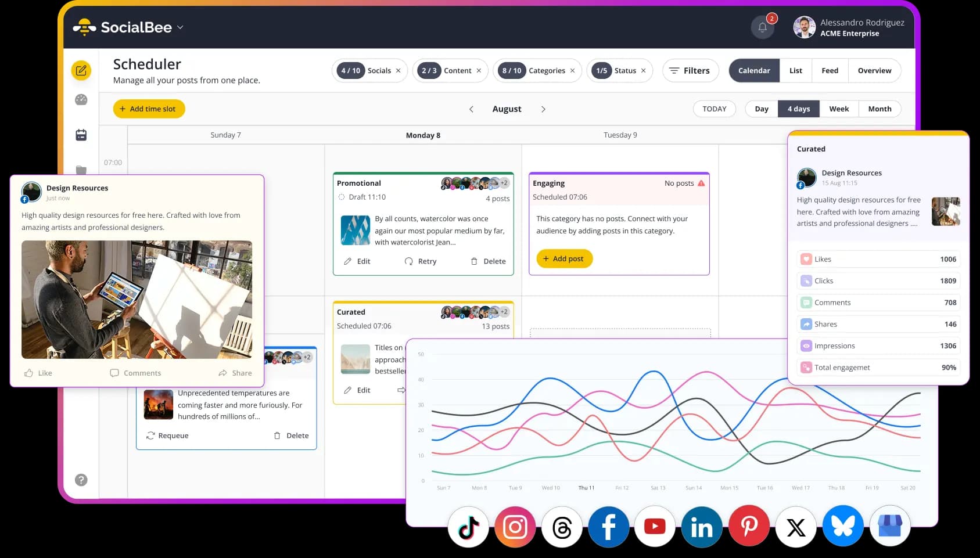The image size is (980, 558).
Task: Remove the Status filter chip
Action: coord(643,71)
